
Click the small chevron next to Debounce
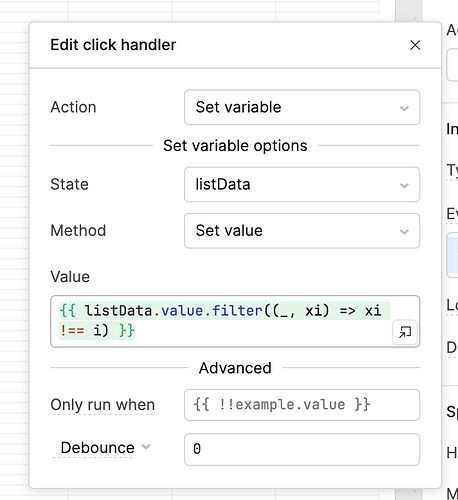[x=146, y=447]
